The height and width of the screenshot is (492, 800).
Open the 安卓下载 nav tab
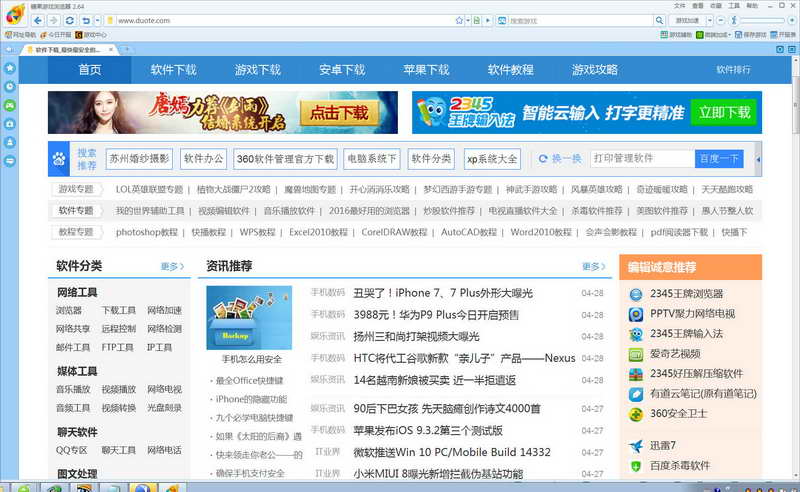[x=342, y=70]
